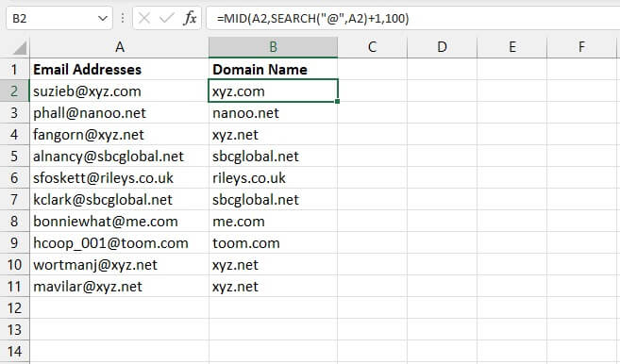Select row 14 header
This screenshot has width=620, height=364.
15,352
